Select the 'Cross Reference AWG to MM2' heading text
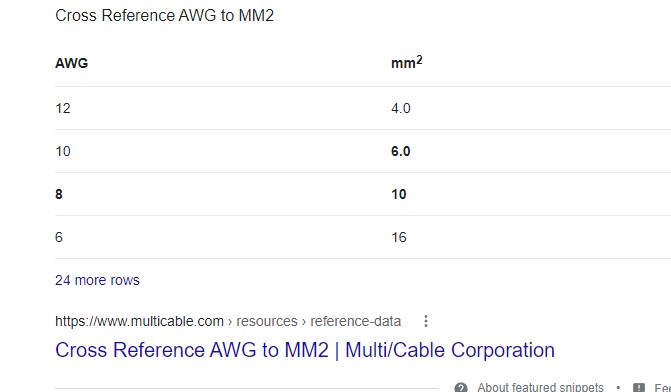Image resolution: width=671 pixels, height=392 pixels. pos(164,15)
